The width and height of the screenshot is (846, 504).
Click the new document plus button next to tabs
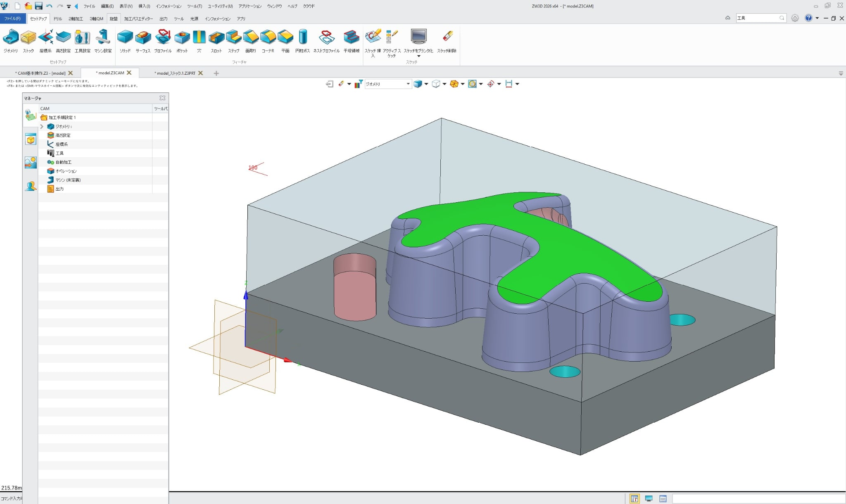click(x=216, y=73)
